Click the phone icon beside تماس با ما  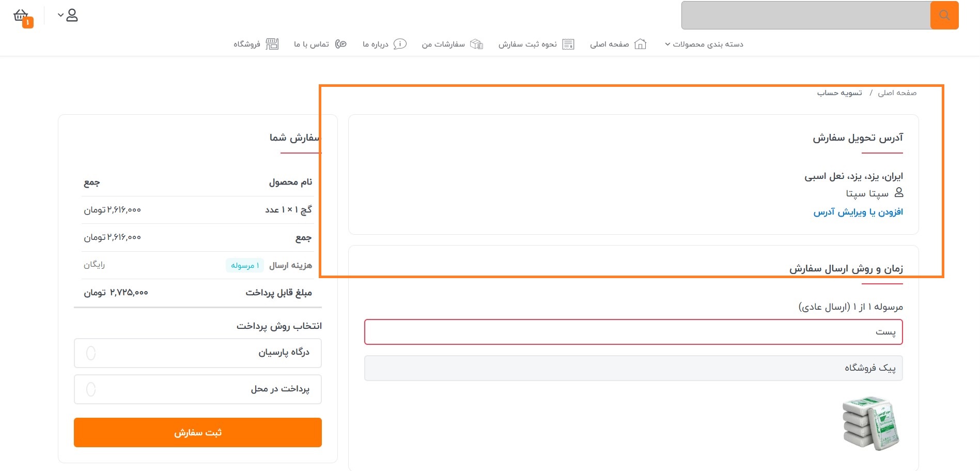(x=340, y=44)
